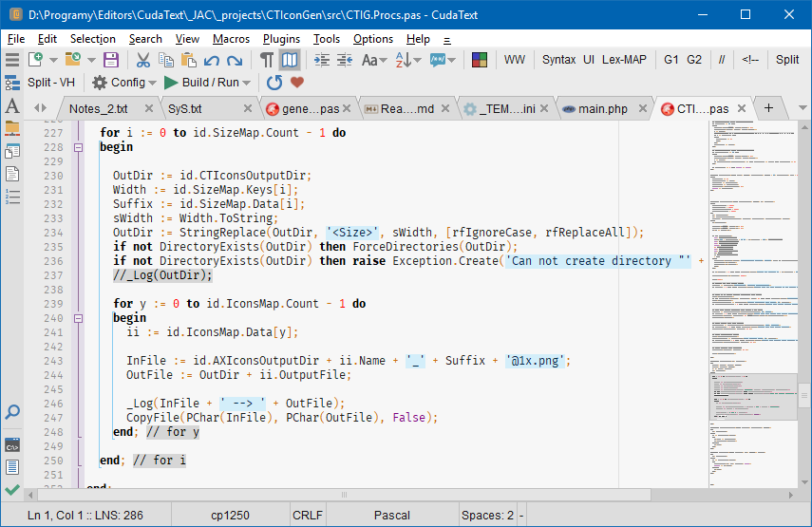Click the Lex-MAP toolbar button
The height and width of the screenshot is (527, 812).
pos(624,60)
